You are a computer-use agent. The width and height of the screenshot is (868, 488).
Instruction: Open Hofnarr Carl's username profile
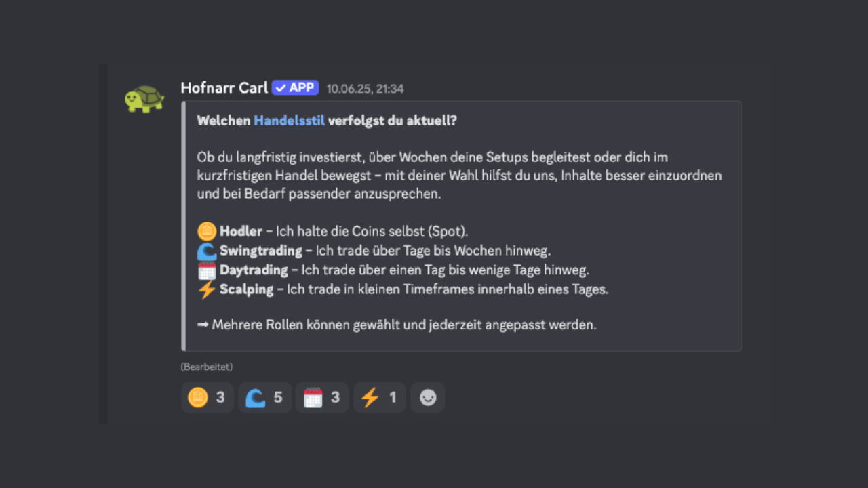point(224,88)
